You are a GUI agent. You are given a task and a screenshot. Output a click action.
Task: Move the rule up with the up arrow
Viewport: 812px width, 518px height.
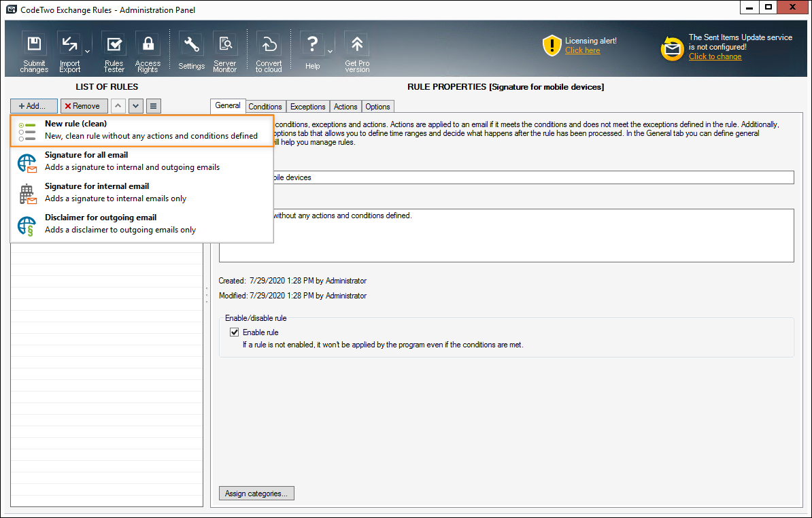[118, 105]
